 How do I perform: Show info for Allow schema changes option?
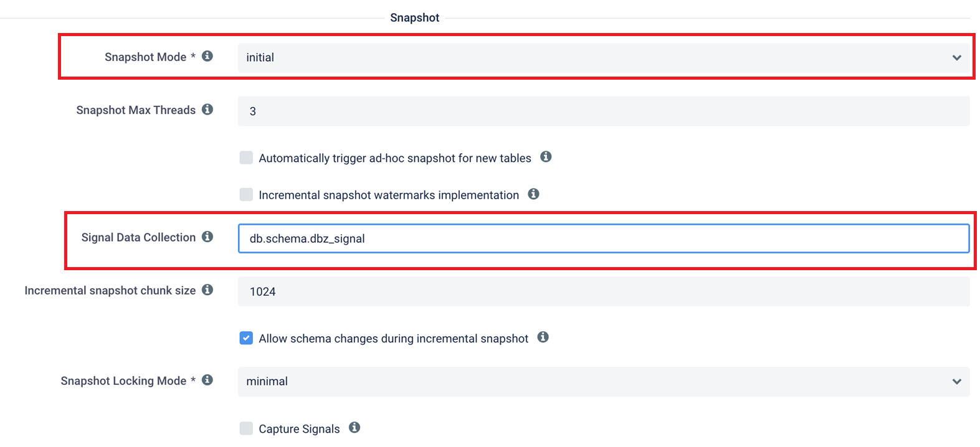543,337
